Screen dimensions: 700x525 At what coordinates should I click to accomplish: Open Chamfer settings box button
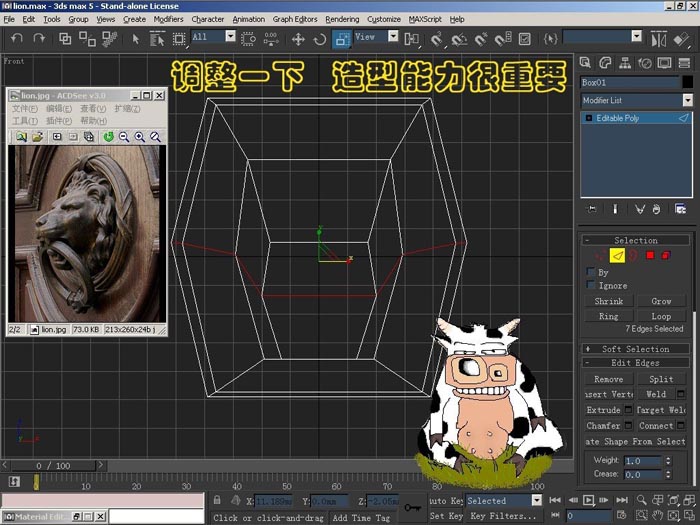tap(628, 425)
